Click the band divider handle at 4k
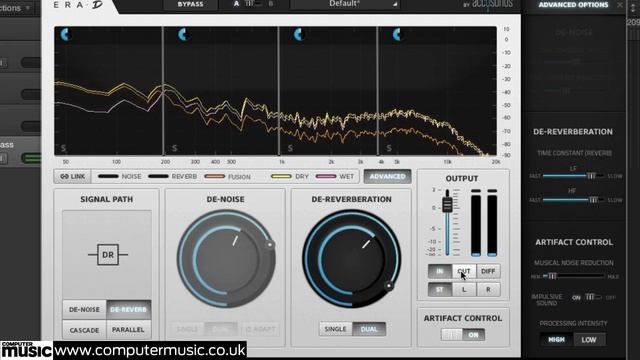 click(x=378, y=91)
